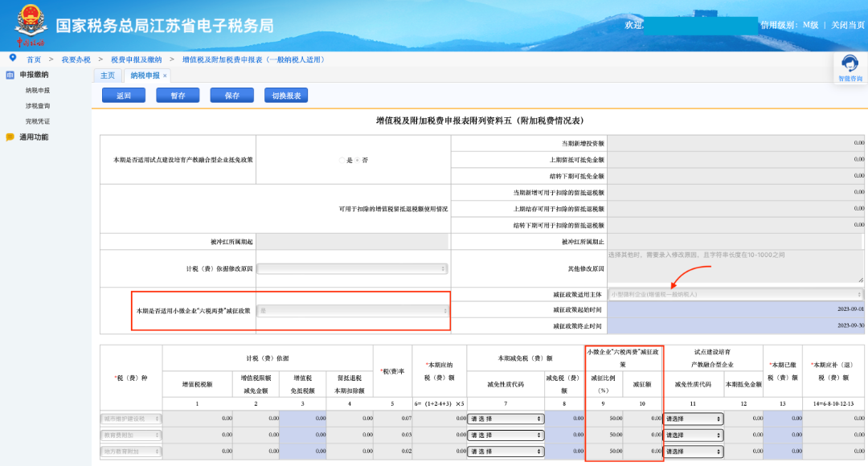
Task: Open the 首页 breadcrumb link
Action: point(32,59)
